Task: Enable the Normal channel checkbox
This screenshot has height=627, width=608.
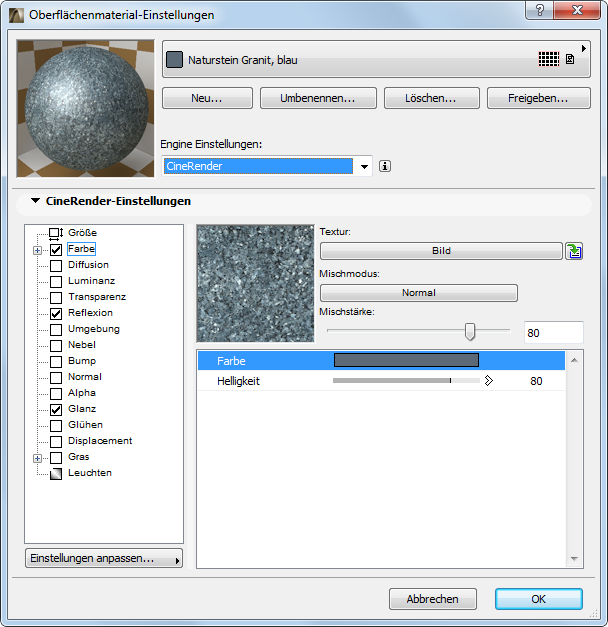Action: tap(56, 378)
